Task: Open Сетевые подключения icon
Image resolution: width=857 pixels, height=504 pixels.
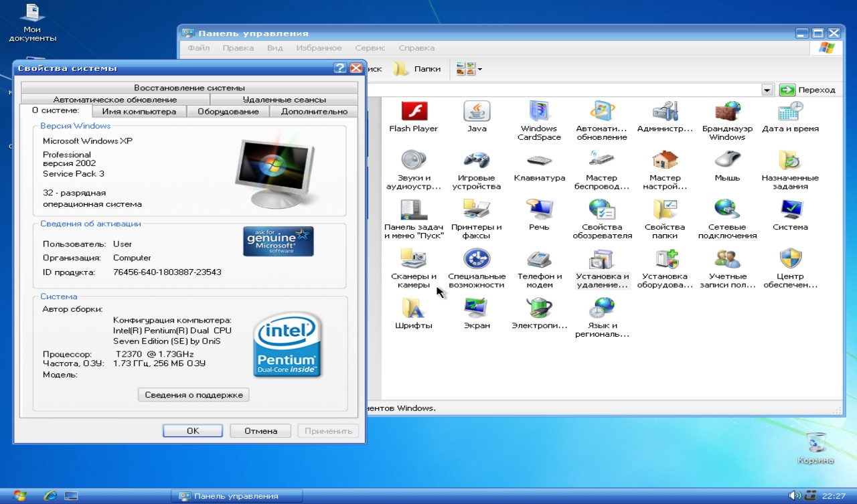Action: click(x=727, y=210)
